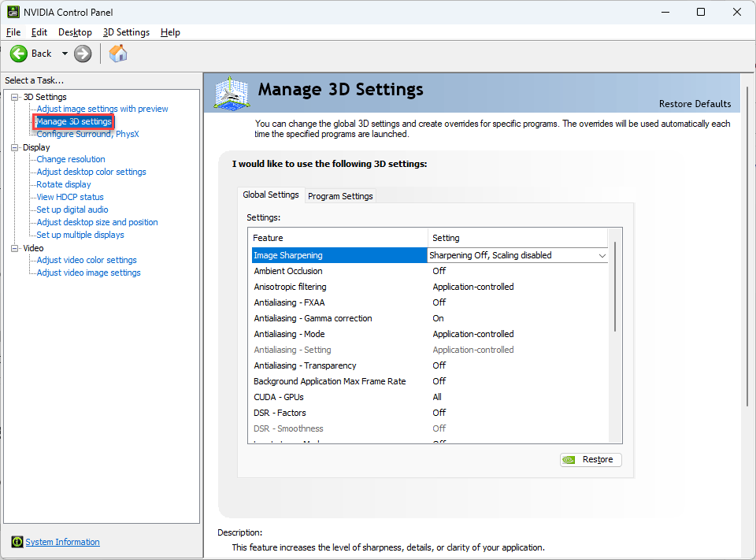
Task: Click the green Back arrow icon
Action: (19, 54)
